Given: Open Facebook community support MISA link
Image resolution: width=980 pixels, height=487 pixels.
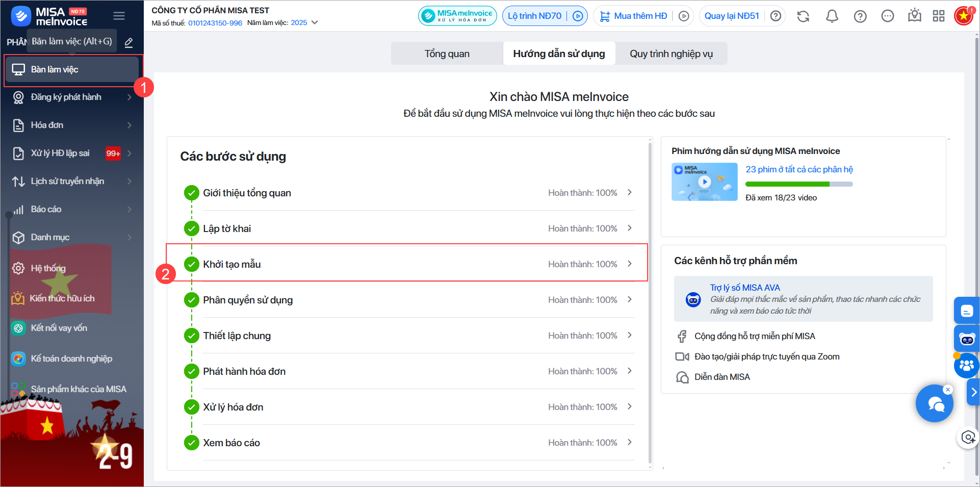Looking at the screenshot, I should point(755,336).
